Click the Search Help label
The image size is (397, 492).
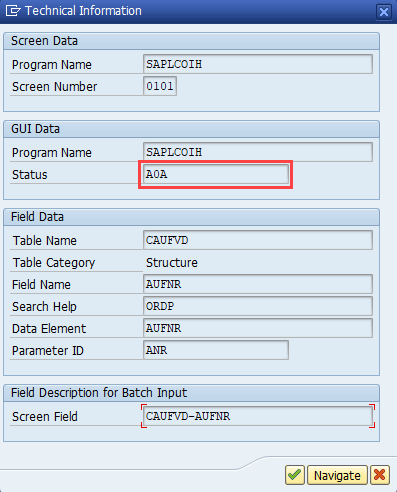click(44, 307)
